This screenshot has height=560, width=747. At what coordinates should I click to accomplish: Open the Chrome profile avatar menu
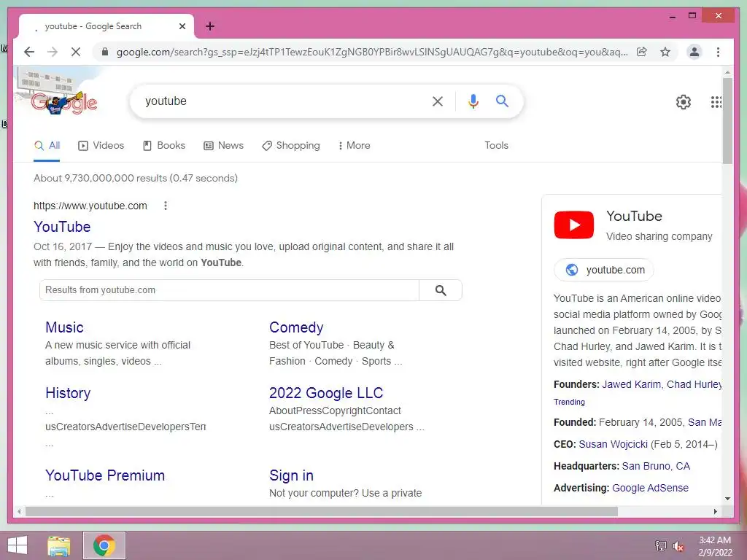694,52
